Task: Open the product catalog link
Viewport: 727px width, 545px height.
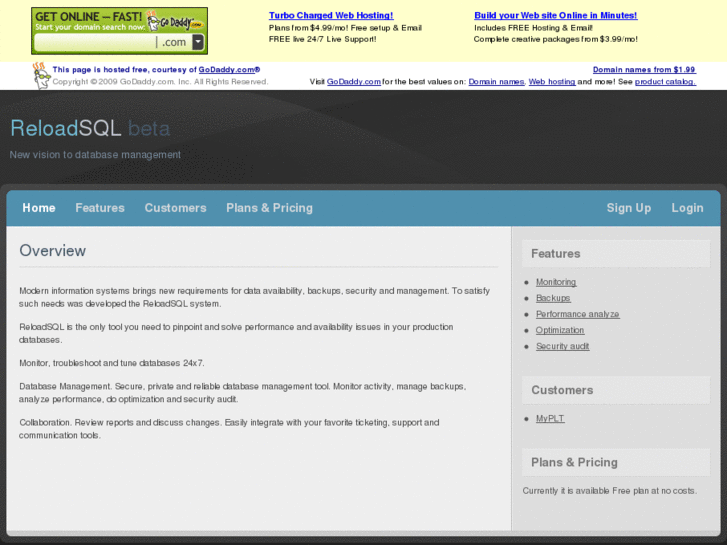Action: pos(665,82)
